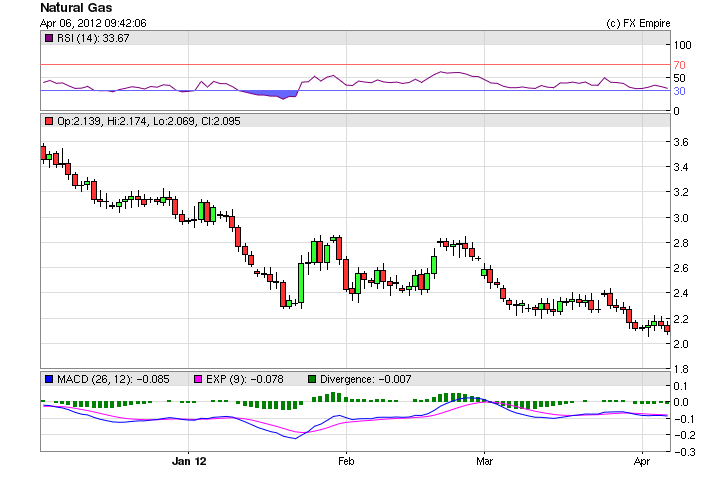Click the RSI '50' axis label
The image size is (710, 487).
pos(679,78)
